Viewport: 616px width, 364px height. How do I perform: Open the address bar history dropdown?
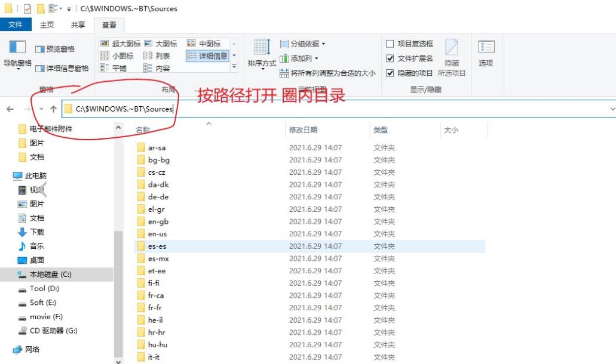coord(612,109)
